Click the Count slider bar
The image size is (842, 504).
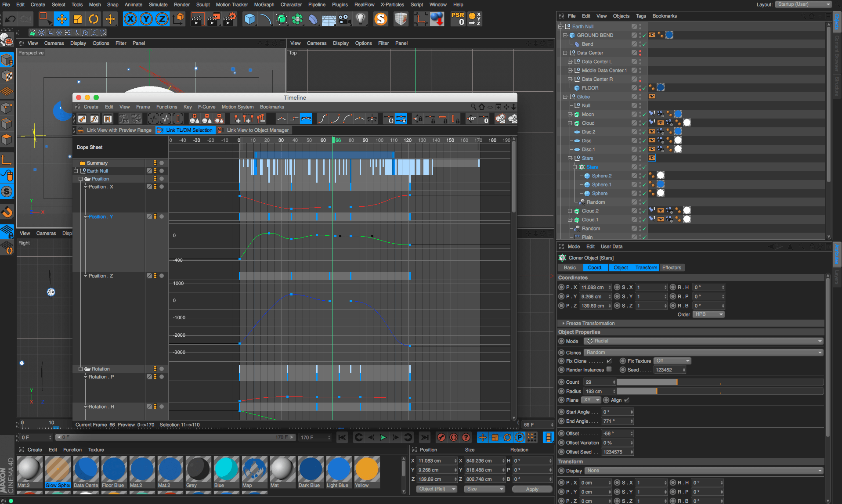coord(720,382)
